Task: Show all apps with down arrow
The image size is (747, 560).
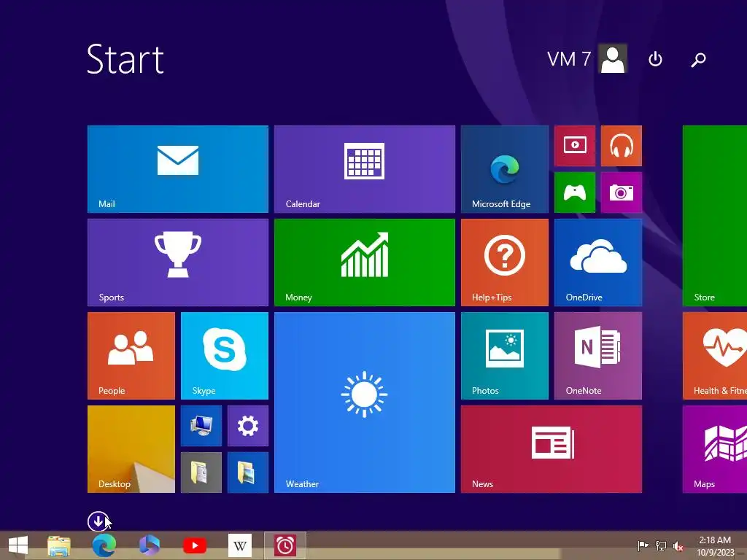Action: pos(98,521)
